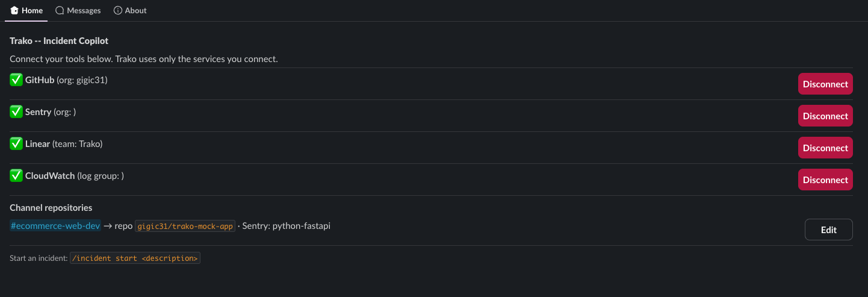868x297 pixels.
Task: Edit the channel repository mapping
Action: pyautogui.click(x=829, y=230)
